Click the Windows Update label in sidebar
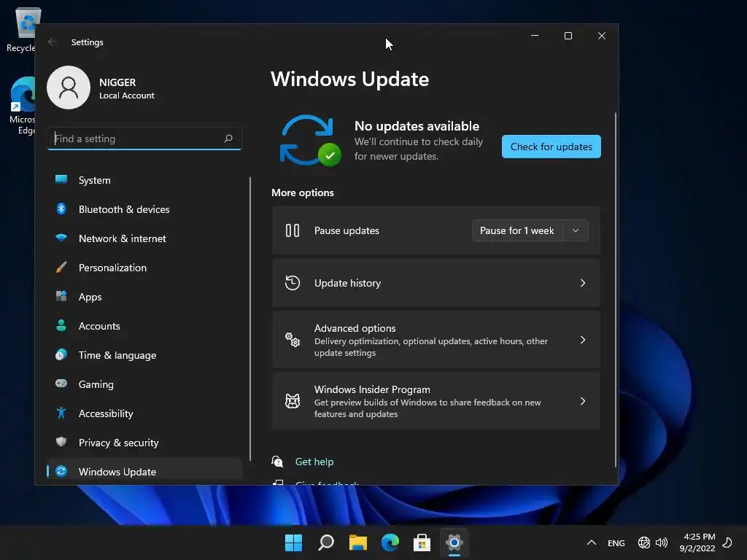Viewport: 747px width, 560px height. click(x=117, y=472)
